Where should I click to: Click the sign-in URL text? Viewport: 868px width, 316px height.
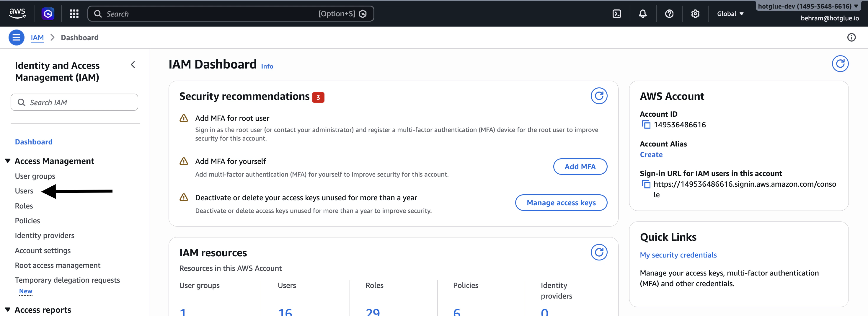(x=745, y=189)
